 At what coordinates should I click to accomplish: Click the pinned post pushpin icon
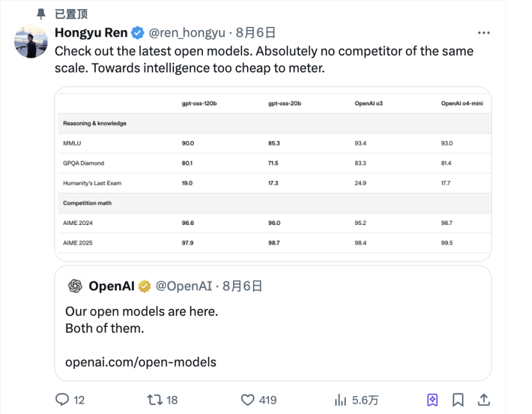click(x=41, y=13)
